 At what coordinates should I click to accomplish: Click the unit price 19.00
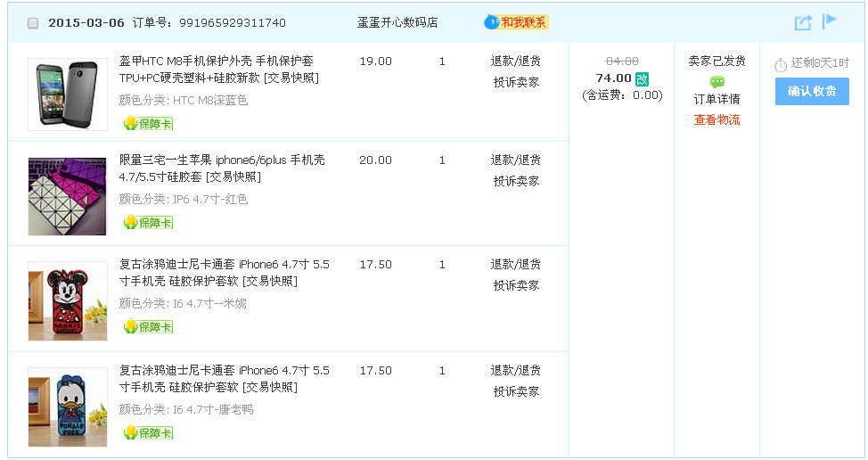375,61
